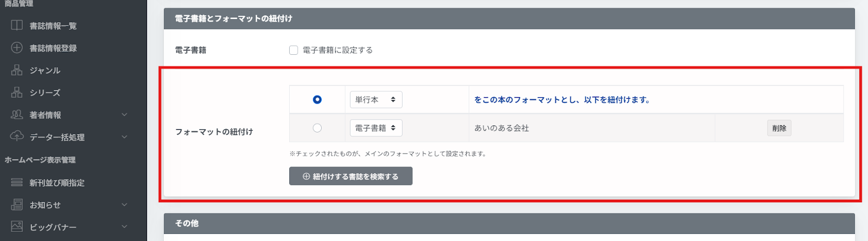Click the 書誌情報登録 plus icon
The height and width of the screenshot is (241, 868).
(17, 48)
